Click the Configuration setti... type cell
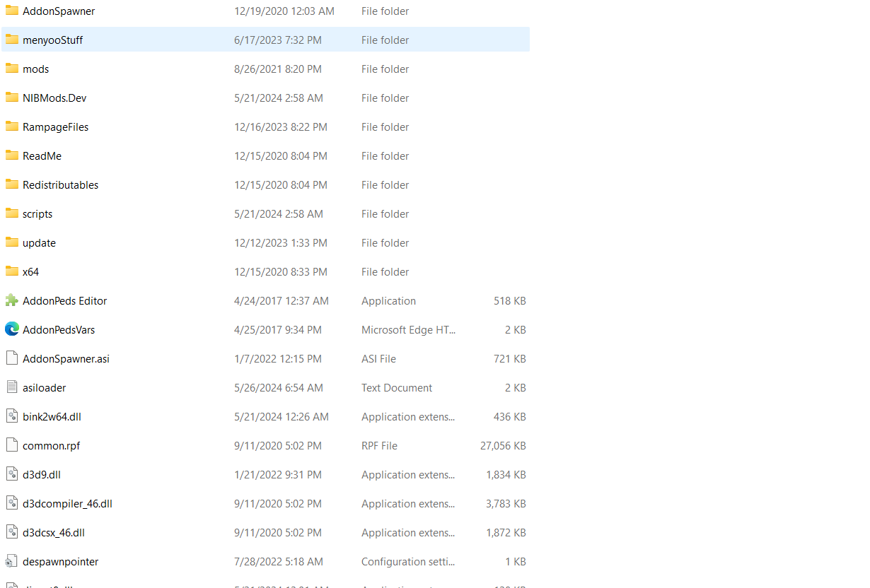Screen dimensions: 870x588 [x=409, y=562]
